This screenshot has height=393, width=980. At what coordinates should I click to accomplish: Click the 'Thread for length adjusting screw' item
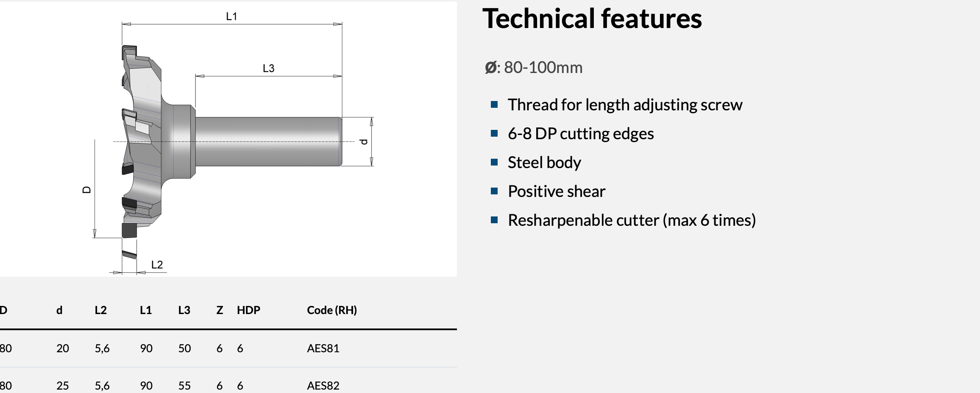pos(625,105)
